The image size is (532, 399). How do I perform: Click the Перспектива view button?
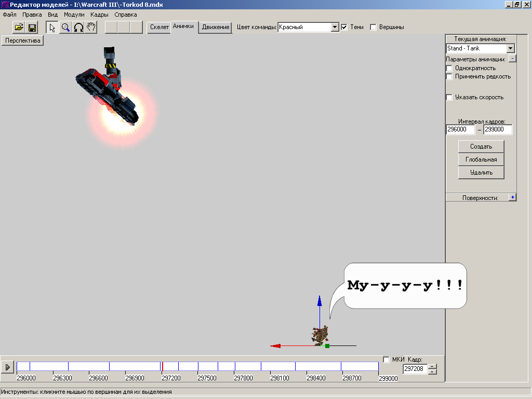coord(22,41)
